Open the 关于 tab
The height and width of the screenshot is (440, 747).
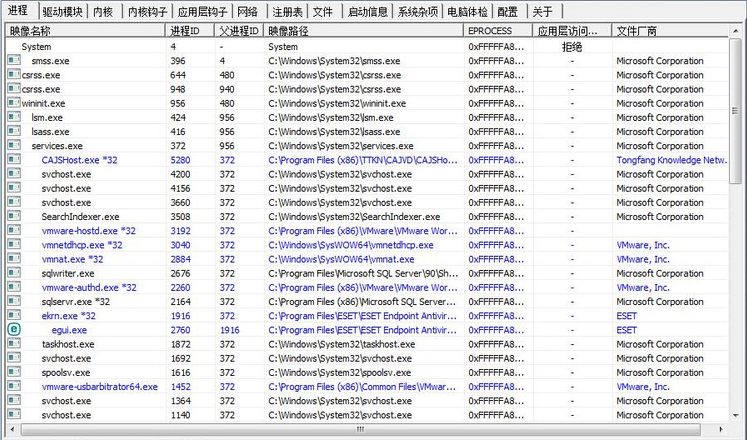click(543, 11)
